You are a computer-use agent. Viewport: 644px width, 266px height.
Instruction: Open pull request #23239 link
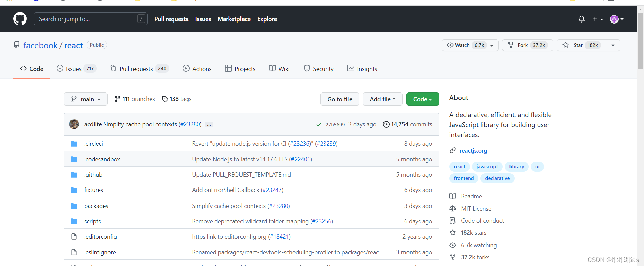(326, 143)
